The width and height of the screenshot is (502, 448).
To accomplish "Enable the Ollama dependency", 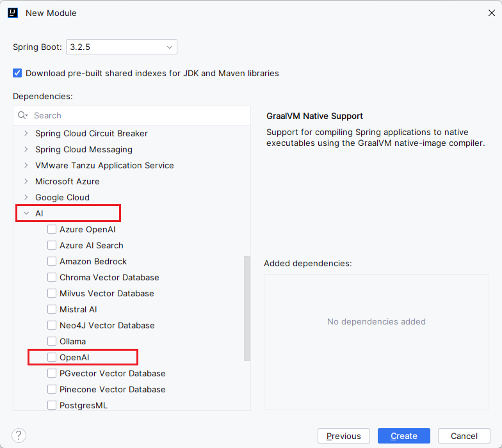I will coord(52,342).
